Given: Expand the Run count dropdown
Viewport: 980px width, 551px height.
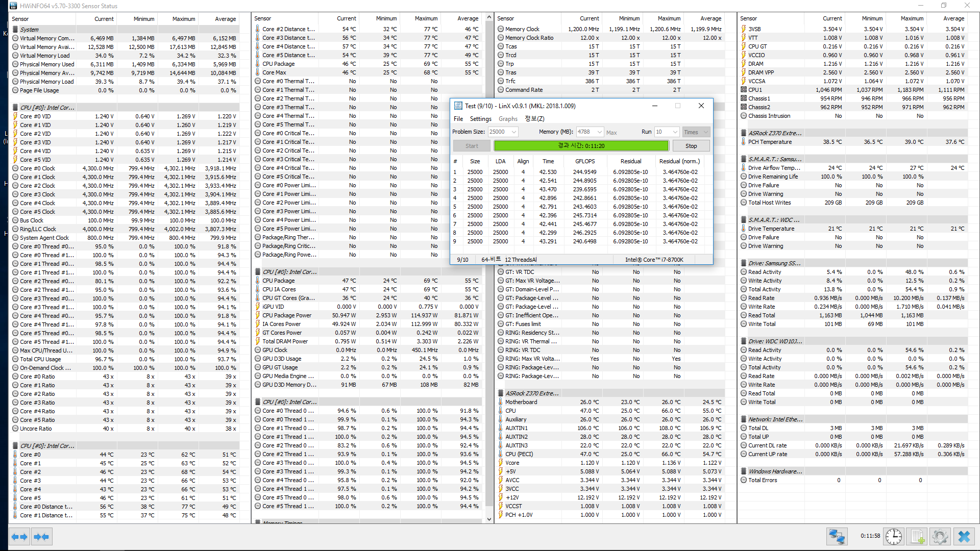Looking at the screenshot, I should point(675,132).
